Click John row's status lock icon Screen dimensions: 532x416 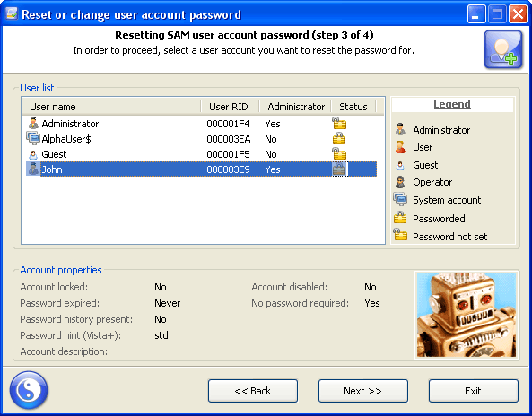tap(339, 169)
